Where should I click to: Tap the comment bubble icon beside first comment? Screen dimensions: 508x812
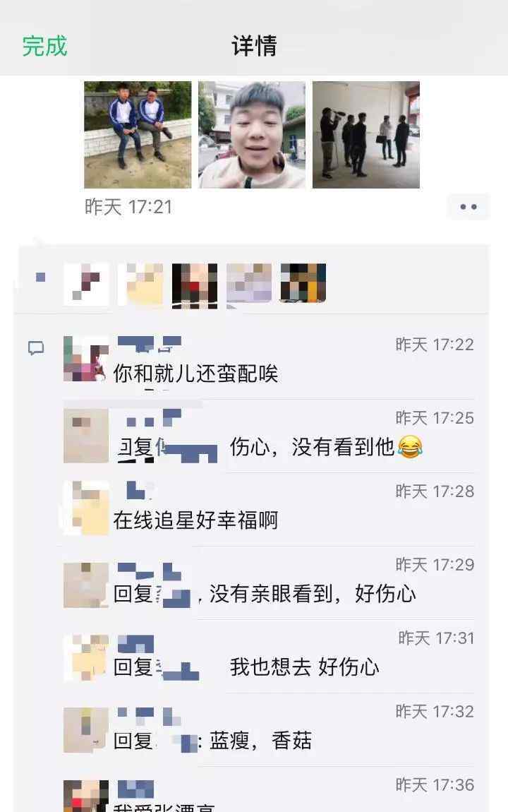(36, 348)
